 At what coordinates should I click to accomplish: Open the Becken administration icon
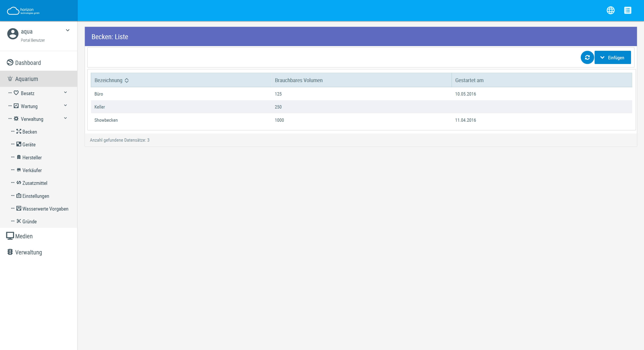(30, 132)
